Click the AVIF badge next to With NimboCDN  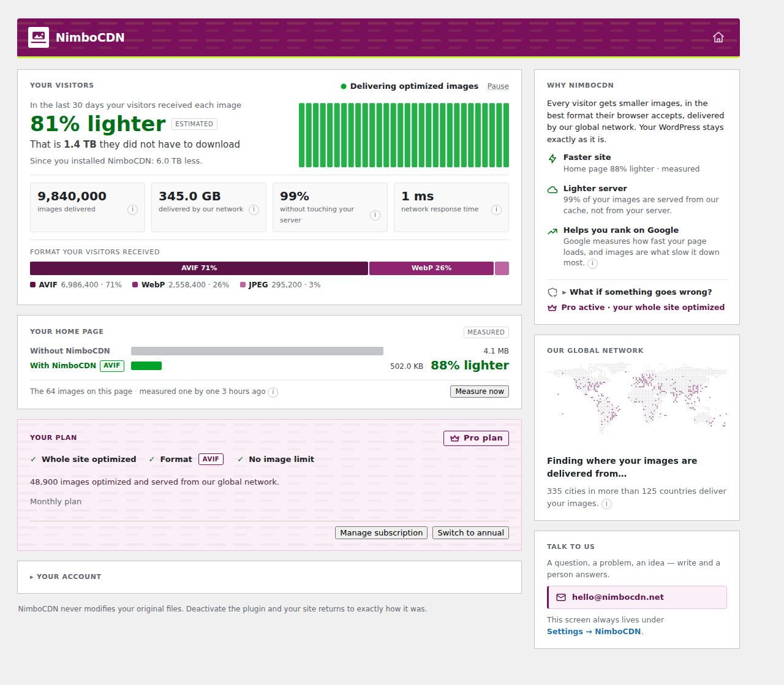(112, 366)
